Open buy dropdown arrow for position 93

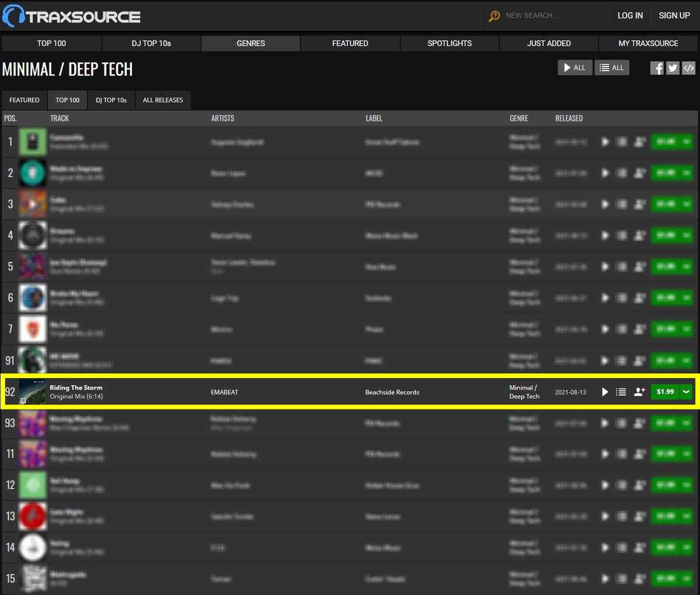point(687,423)
